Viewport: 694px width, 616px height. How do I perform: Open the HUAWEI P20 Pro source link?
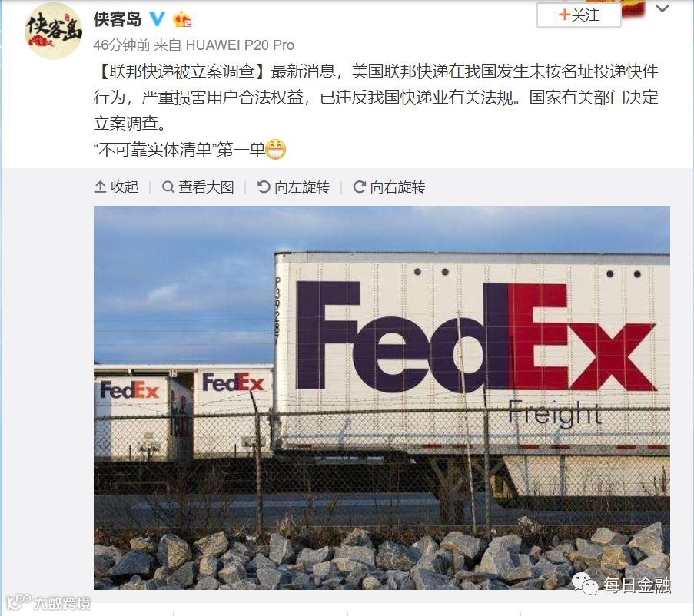tap(240, 45)
